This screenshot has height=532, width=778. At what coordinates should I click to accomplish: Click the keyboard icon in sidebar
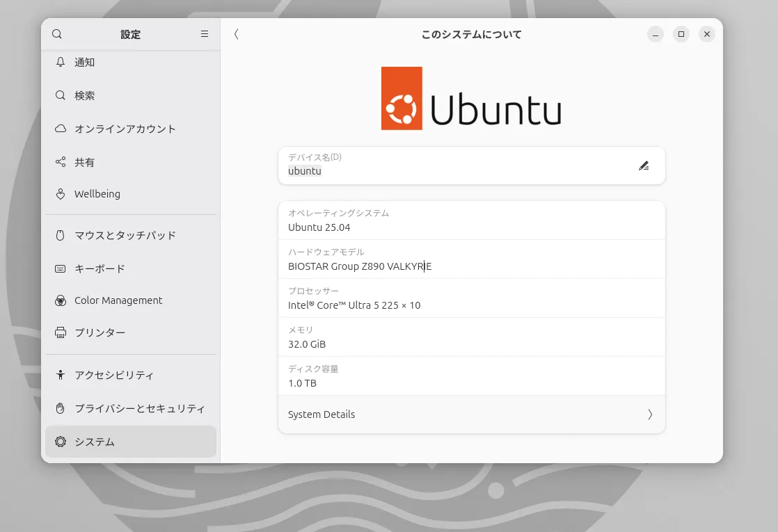61,268
